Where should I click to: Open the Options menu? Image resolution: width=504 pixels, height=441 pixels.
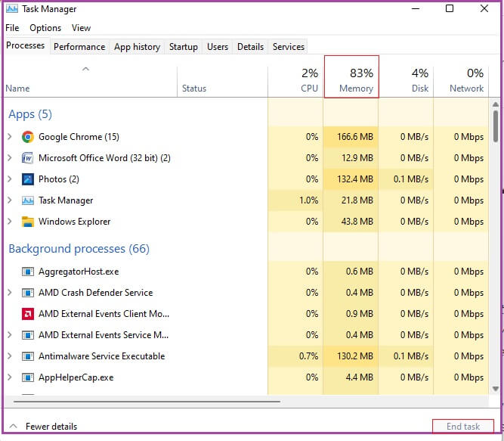[x=45, y=28]
